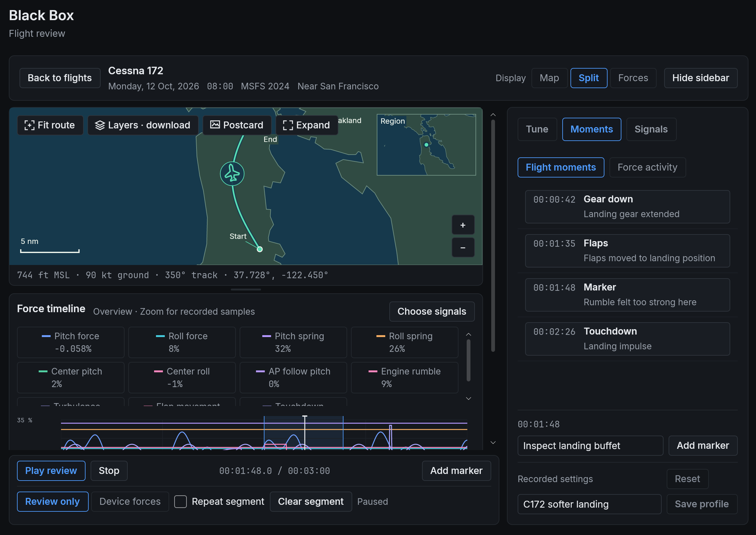Select Device forces mode
This screenshot has height=535, width=756.
tap(130, 501)
